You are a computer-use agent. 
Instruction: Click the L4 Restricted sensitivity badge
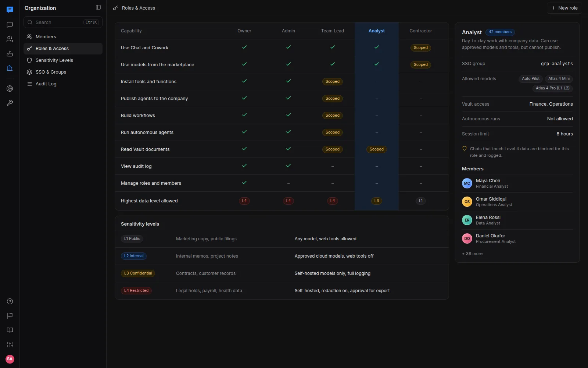[x=136, y=291]
